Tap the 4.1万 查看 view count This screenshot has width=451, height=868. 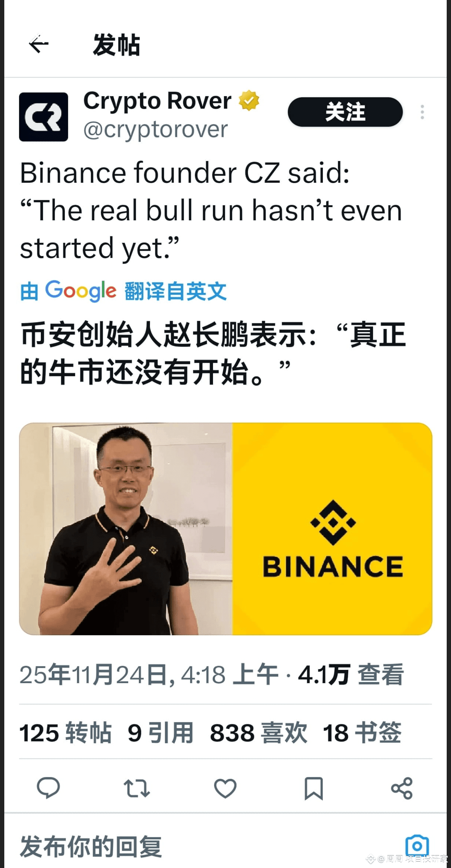coord(351,674)
